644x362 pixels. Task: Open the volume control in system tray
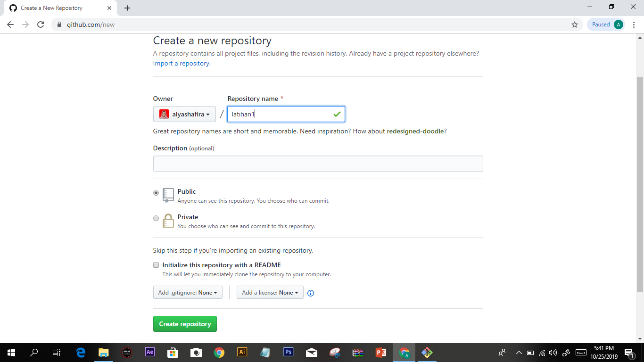point(553,352)
